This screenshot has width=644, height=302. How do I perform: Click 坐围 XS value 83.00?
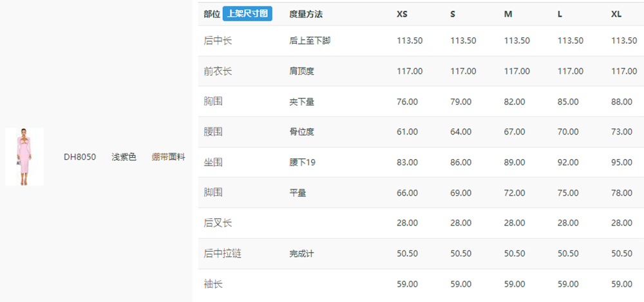click(408, 162)
